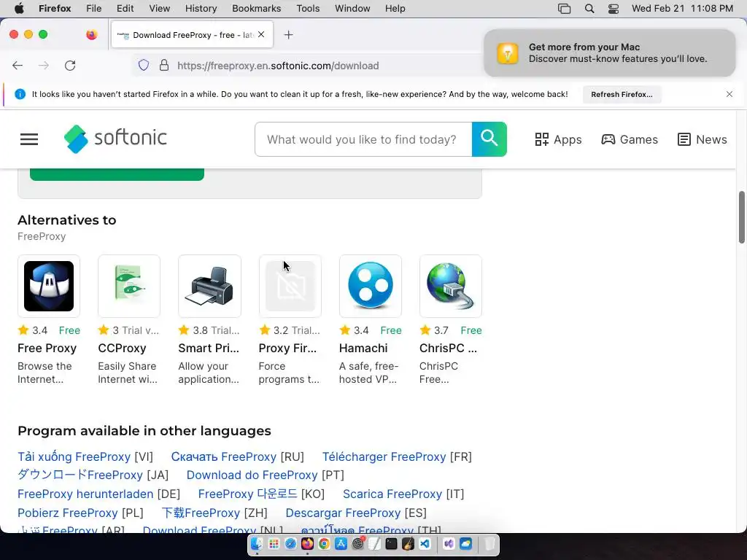The height and width of the screenshot is (560, 747).
Task: Click the 'Télécharger FreeProxy' [FR] link
Action: pos(384,456)
